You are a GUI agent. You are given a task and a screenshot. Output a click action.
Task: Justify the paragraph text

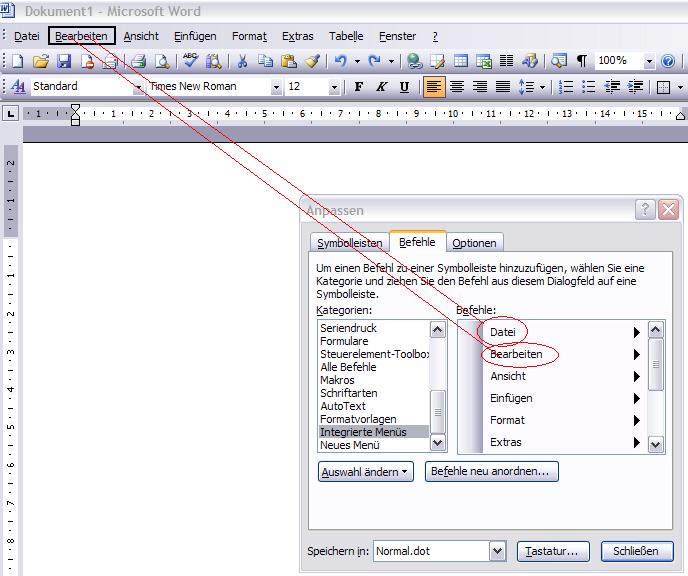click(x=503, y=86)
